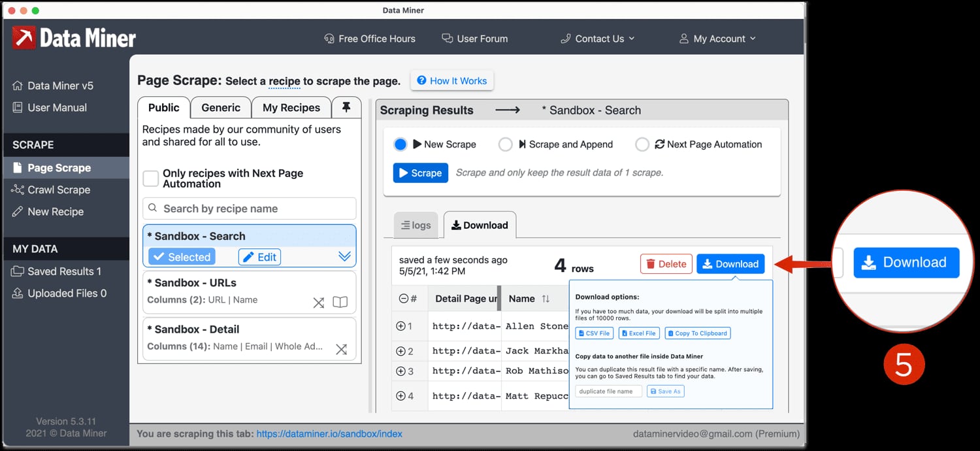Image resolution: width=980 pixels, height=451 pixels.
Task: Open the pinned recipes tab
Action: [x=346, y=108]
